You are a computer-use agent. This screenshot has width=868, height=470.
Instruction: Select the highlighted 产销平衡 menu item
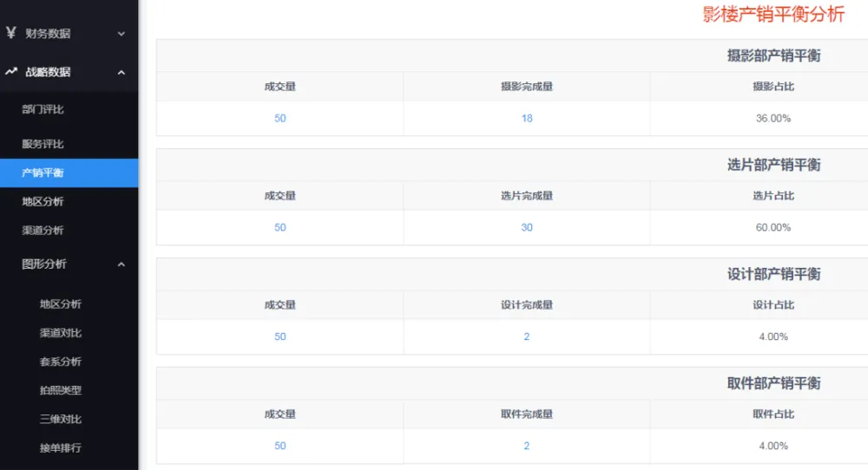pyautogui.click(x=43, y=173)
